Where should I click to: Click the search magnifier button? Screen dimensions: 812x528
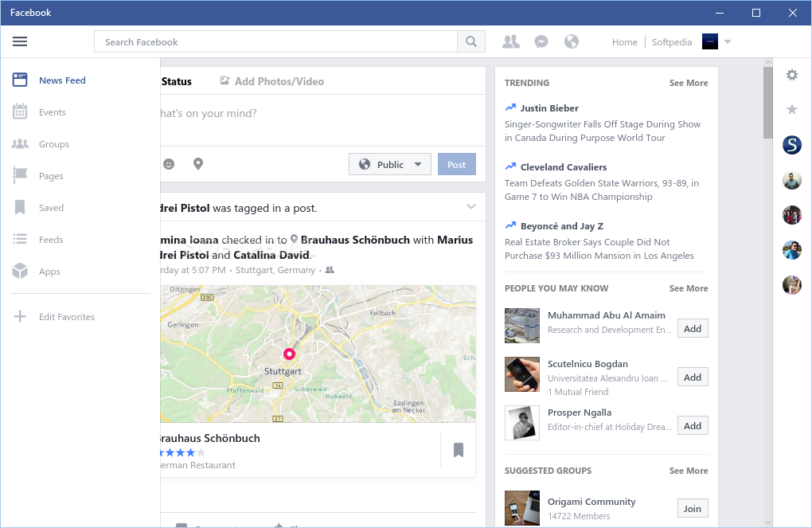pyautogui.click(x=470, y=41)
